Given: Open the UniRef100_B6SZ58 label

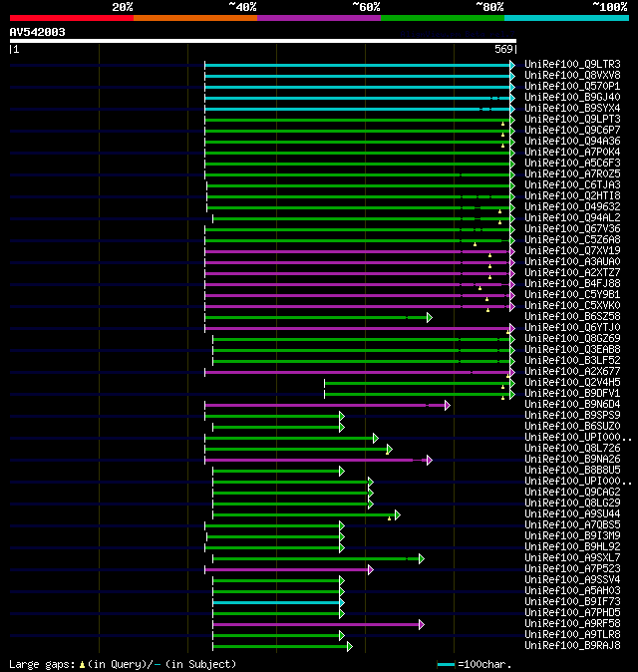Looking at the screenshot, I should pyautogui.click(x=572, y=317).
